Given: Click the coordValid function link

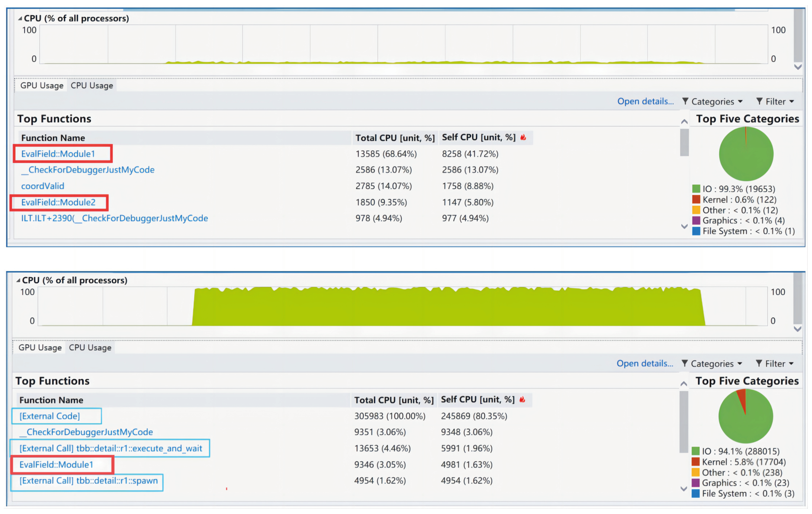Looking at the screenshot, I should click(x=43, y=186).
